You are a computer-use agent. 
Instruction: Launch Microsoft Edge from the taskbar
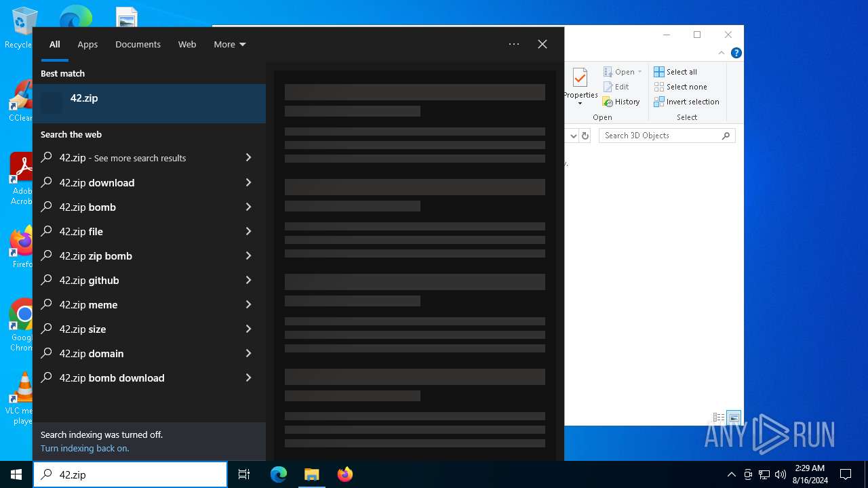pos(279,474)
